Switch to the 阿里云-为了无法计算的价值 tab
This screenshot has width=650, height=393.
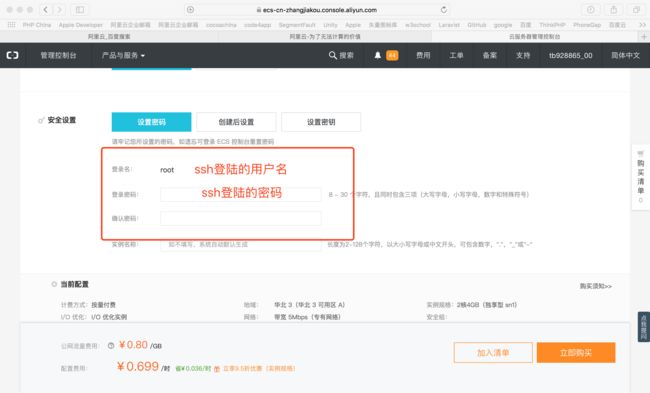[325, 36]
